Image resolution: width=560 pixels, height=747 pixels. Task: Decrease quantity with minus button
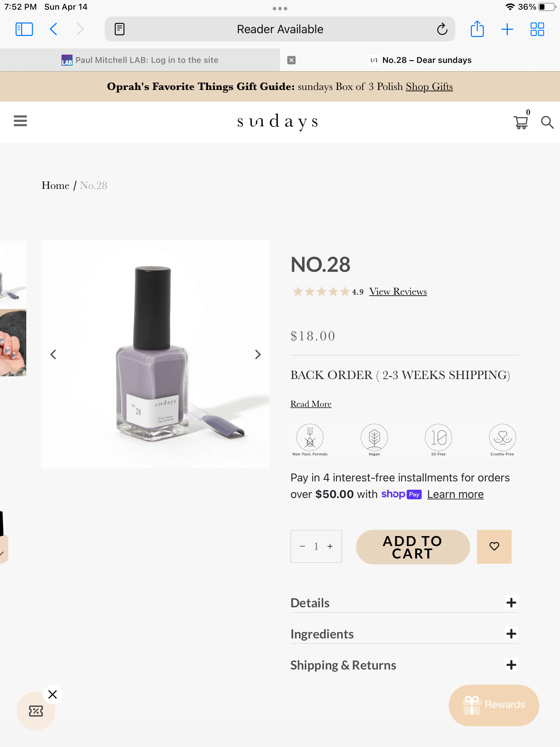coord(302,546)
